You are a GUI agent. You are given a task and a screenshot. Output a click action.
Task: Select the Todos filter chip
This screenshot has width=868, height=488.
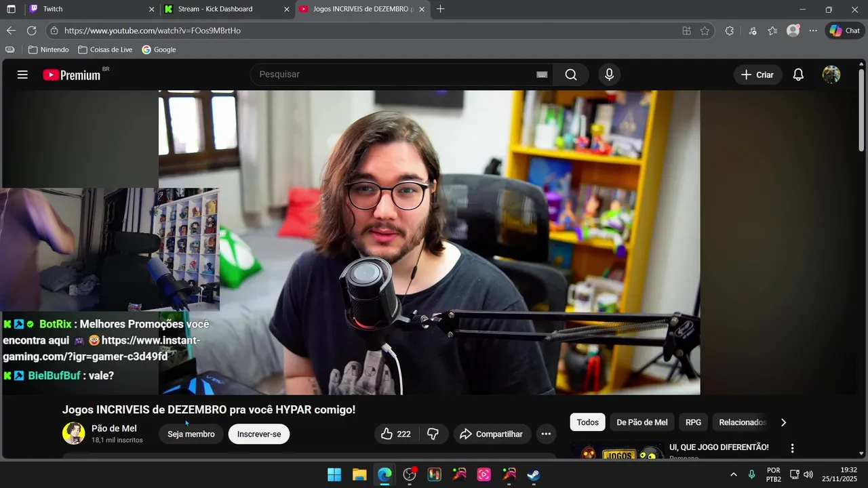(x=587, y=422)
